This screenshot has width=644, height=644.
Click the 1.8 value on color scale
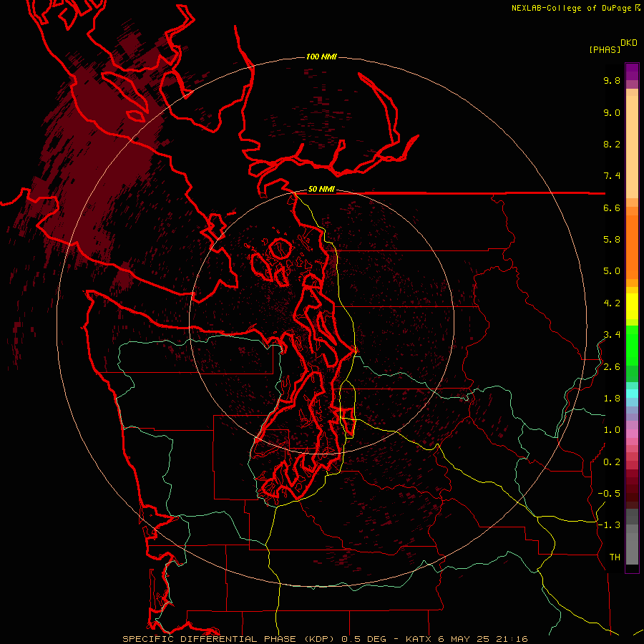(x=612, y=399)
